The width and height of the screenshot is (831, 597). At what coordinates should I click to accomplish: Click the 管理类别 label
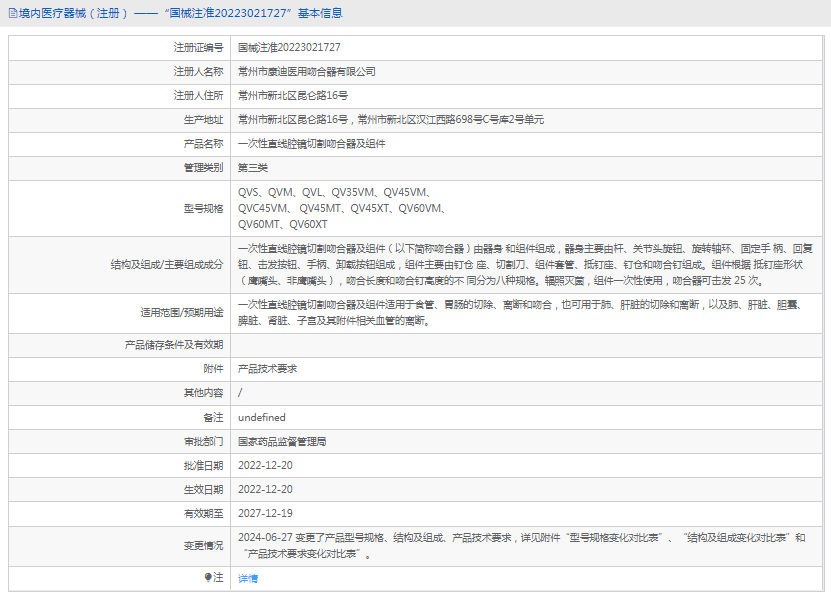coord(204,168)
